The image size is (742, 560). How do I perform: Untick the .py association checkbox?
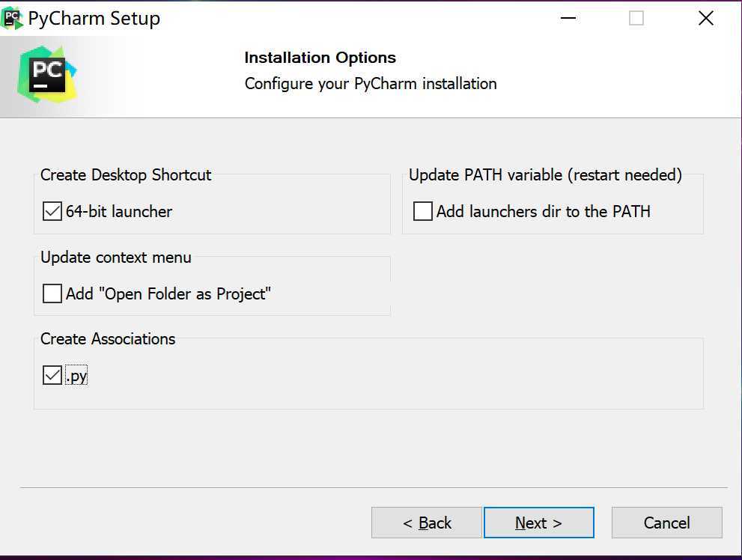click(x=52, y=375)
